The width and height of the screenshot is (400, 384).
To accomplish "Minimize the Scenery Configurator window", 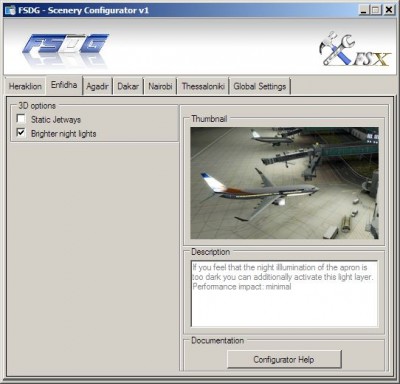I will 364,10.
